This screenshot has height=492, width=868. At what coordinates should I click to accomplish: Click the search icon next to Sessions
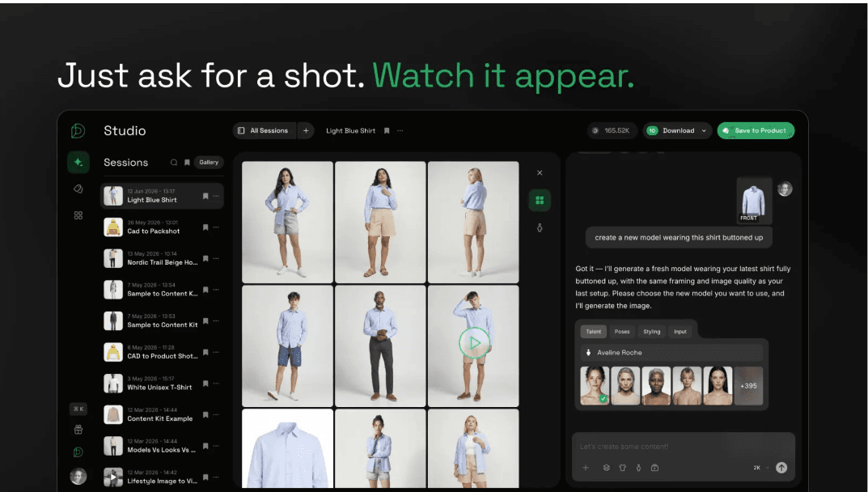point(174,163)
